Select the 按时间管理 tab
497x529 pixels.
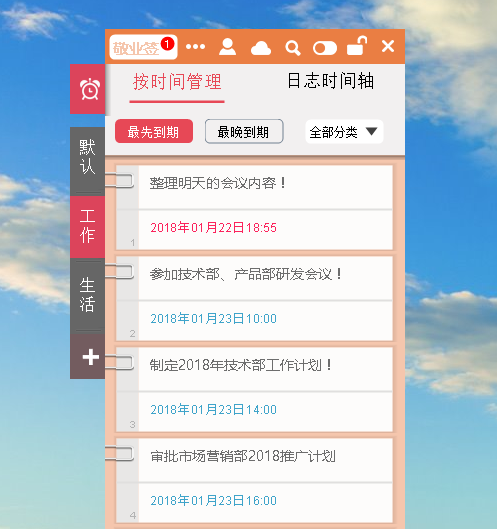click(x=177, y=82)
